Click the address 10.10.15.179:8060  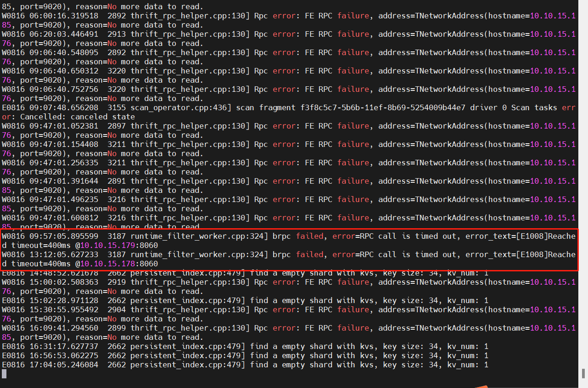(119, 245)
